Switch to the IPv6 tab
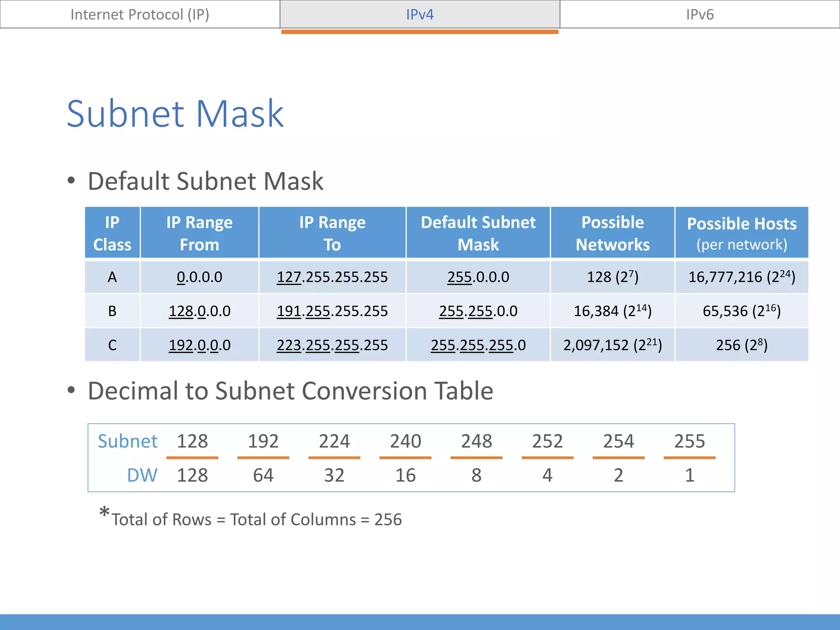 (x=700, y=14)
